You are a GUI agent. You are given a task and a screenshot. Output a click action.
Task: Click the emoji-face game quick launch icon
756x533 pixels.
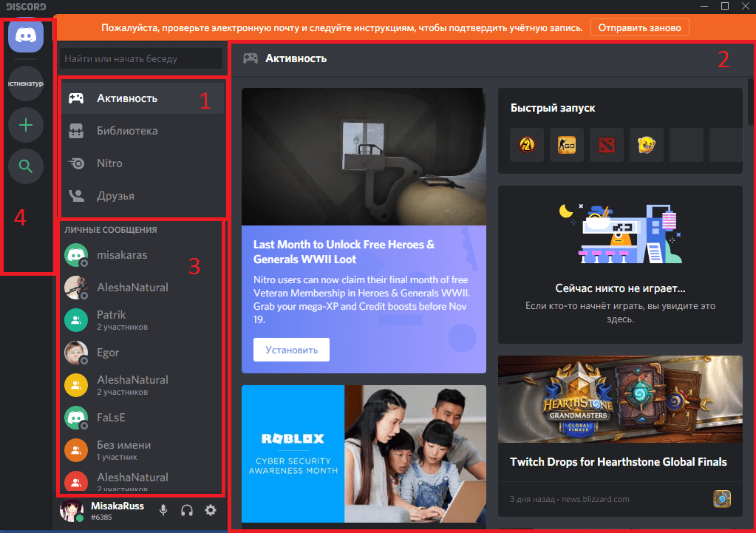tap(646, 145)
